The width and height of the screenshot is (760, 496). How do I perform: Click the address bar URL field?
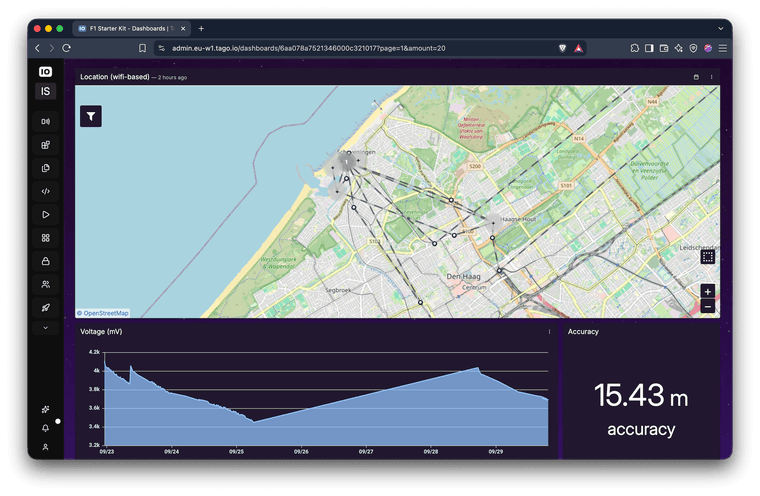[x=309, y=48]
